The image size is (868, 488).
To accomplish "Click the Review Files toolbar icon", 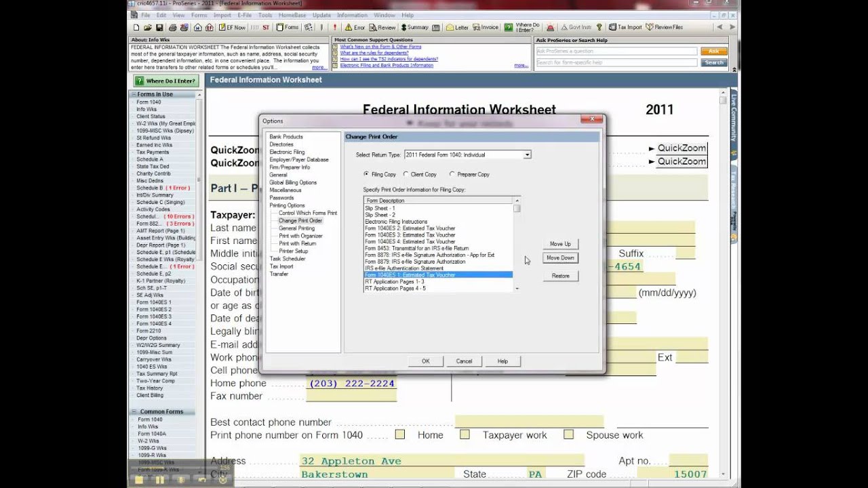I will click(665, 28).
